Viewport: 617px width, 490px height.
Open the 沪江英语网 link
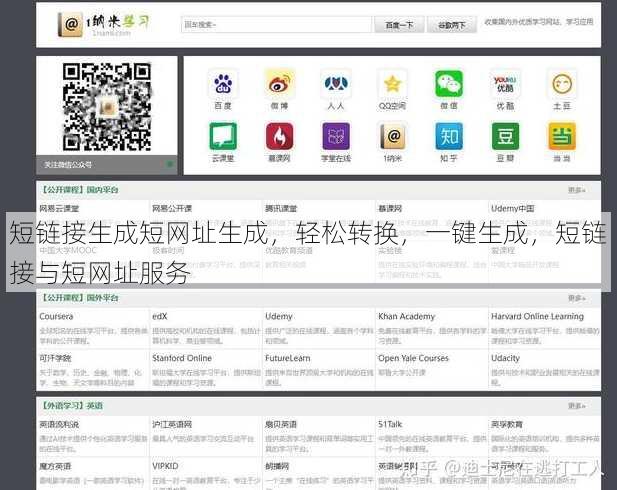click(172, 424)
